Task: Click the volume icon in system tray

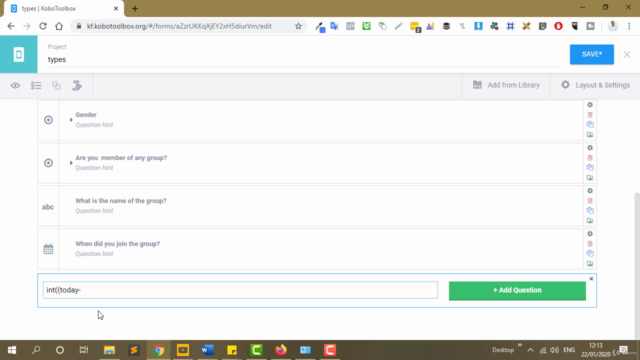Action: pos(554,350)
